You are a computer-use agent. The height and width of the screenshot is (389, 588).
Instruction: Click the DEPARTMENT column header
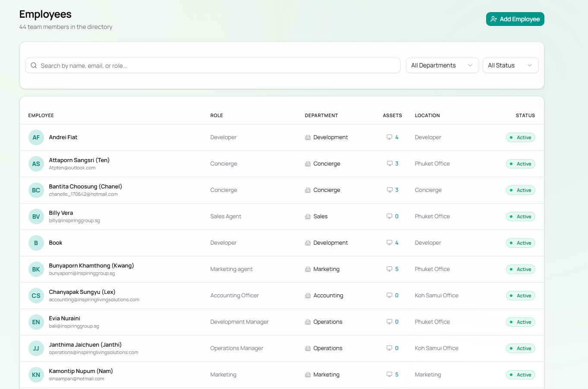(321, 115)
